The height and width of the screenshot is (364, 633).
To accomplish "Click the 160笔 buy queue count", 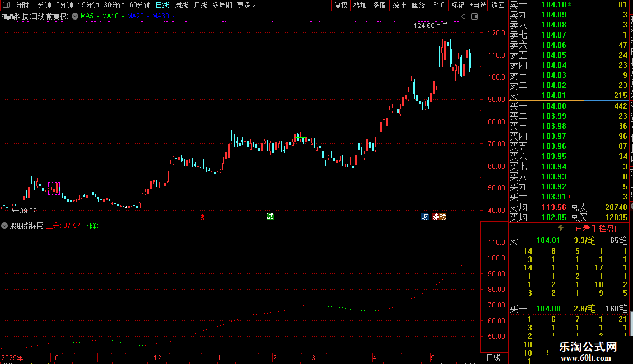I will tap(616, 309).
